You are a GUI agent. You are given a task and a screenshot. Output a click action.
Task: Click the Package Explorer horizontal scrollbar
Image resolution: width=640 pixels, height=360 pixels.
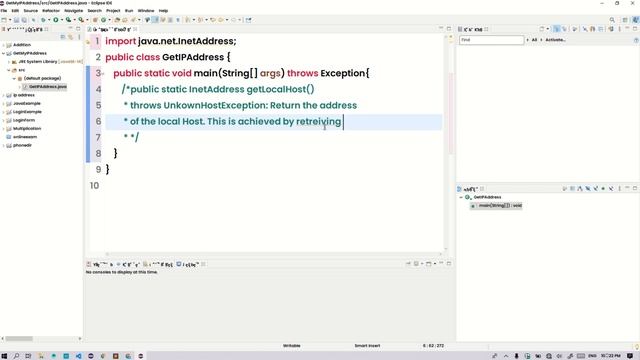(x=19, y=338)
